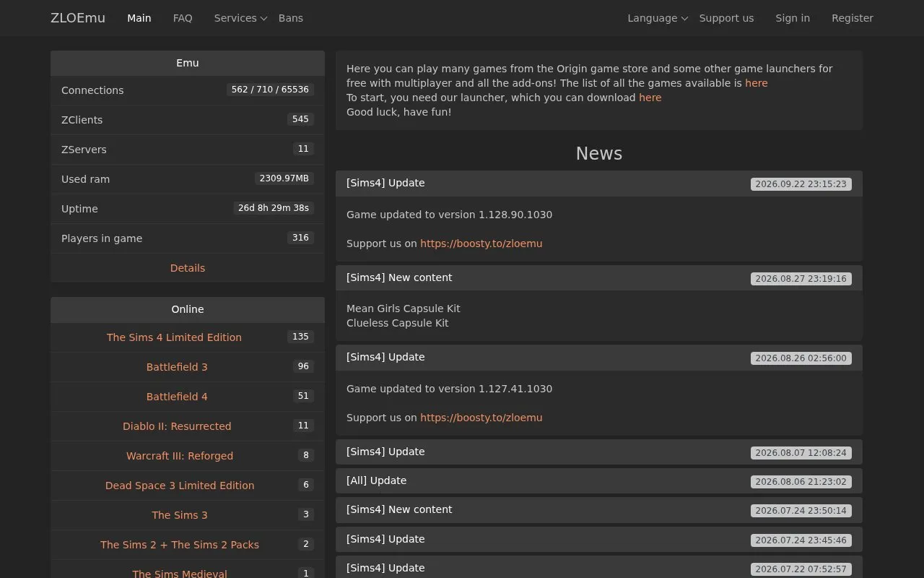Image resolution: width=924 pixels, height=578 pixels.
Task: Open boosty link in 1.128.90.1030 update
Action: (x=481, y=243)
